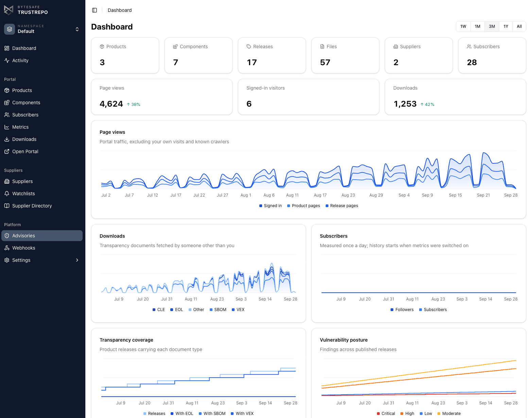Click the Activity pulse icon
Image resolution: width=532 pixels, height=418 pixels.
(x=7, y=60)
